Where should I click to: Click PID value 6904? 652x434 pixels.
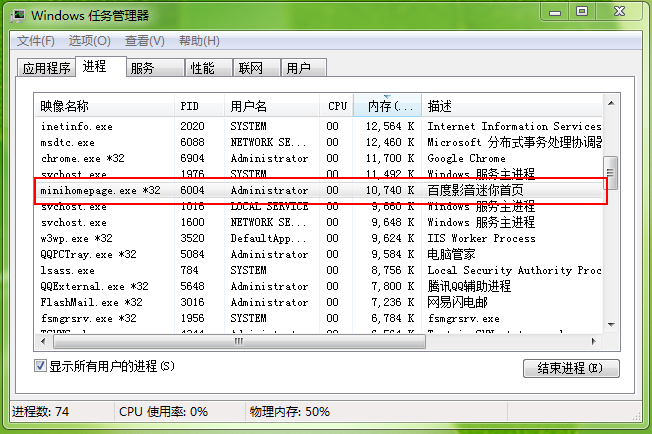click(192, 158)
